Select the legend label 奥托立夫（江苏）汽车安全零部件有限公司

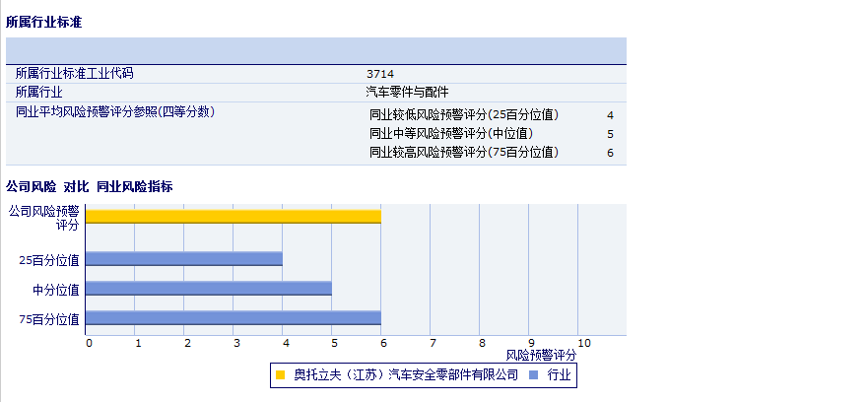[405, 375]
